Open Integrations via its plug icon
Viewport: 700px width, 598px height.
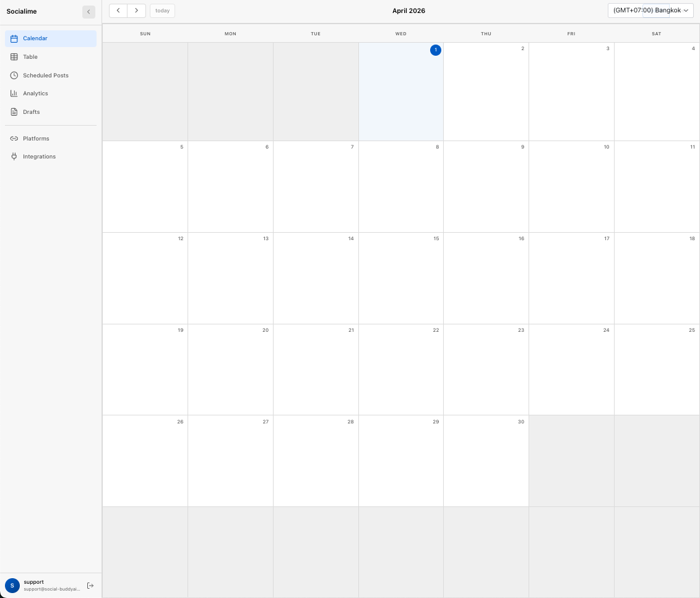tap(13, 156)
